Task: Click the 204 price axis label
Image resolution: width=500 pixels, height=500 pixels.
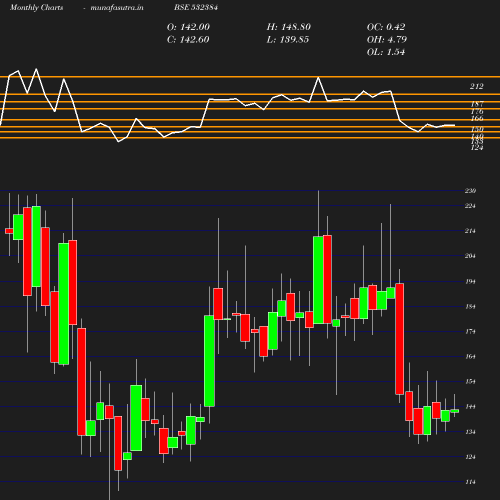Action: pyautogui.click(x=470, y=256)
